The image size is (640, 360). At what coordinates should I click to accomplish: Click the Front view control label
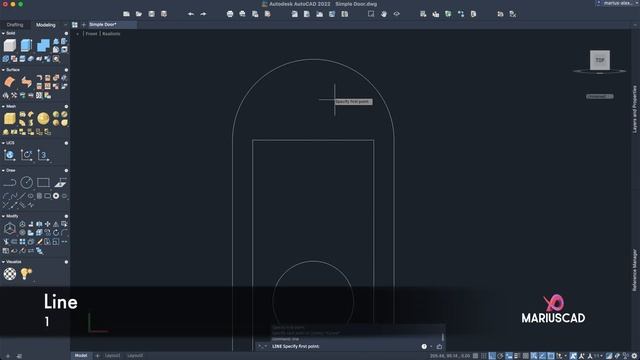91,34
